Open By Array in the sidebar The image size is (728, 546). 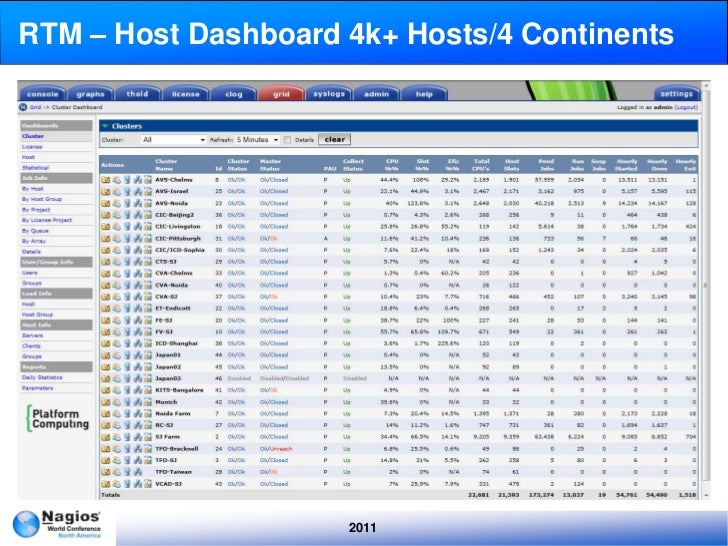point(34,241)
